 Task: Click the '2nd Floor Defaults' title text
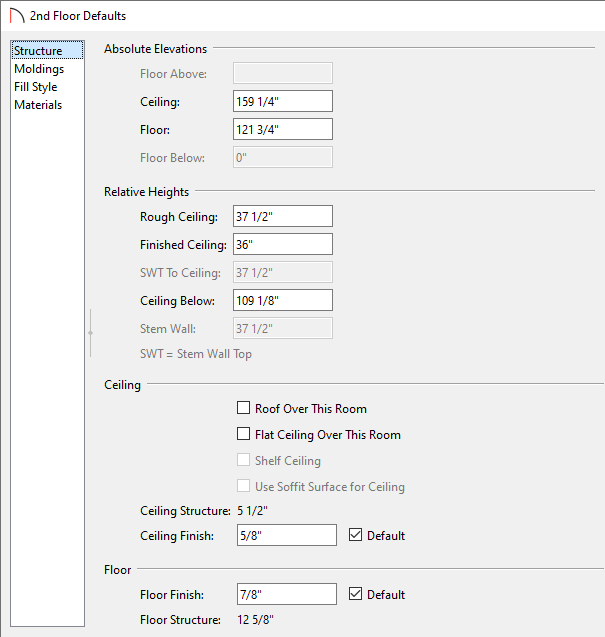(x=78, y=16)
